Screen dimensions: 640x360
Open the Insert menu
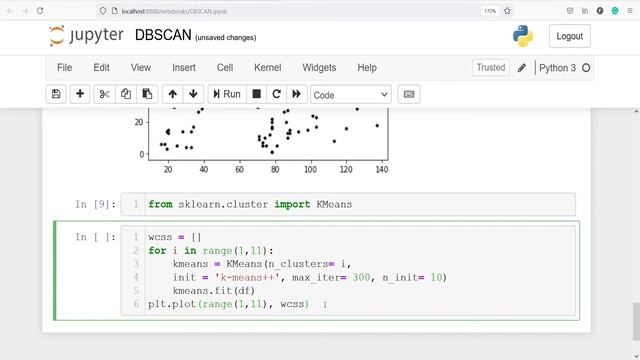coord(184,68)
